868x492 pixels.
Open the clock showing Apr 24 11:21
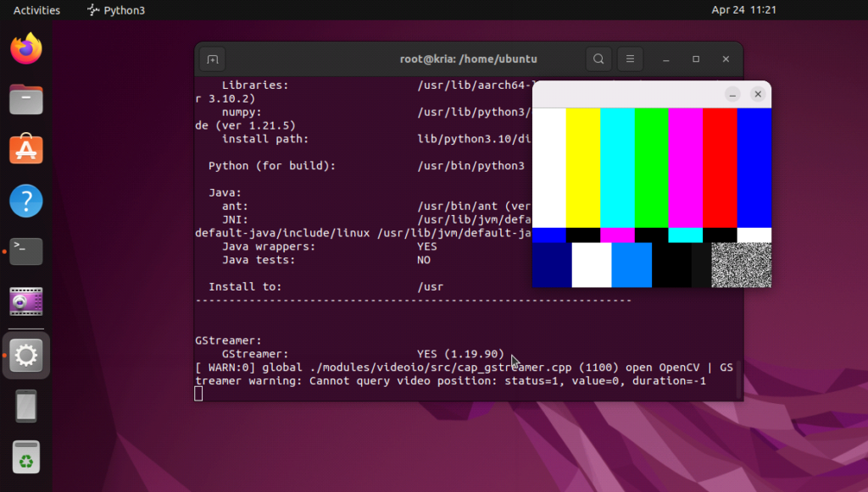[x=743, y=10]
